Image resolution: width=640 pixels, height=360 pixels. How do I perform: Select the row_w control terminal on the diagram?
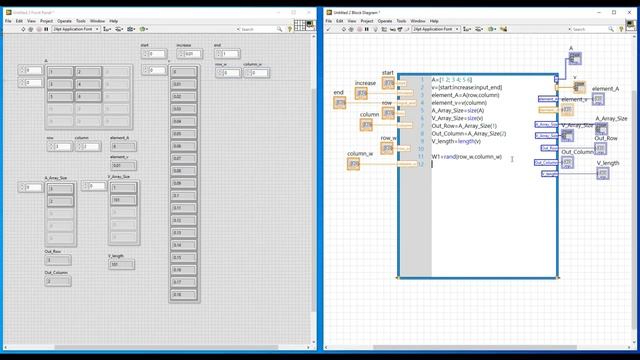pyautogui.click(x=387, y=149)
